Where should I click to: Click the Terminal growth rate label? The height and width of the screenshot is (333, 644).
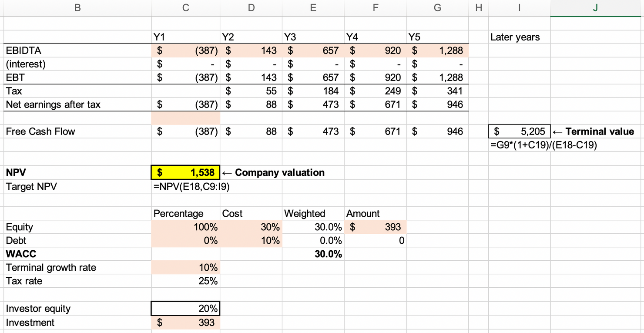point(51,267)
